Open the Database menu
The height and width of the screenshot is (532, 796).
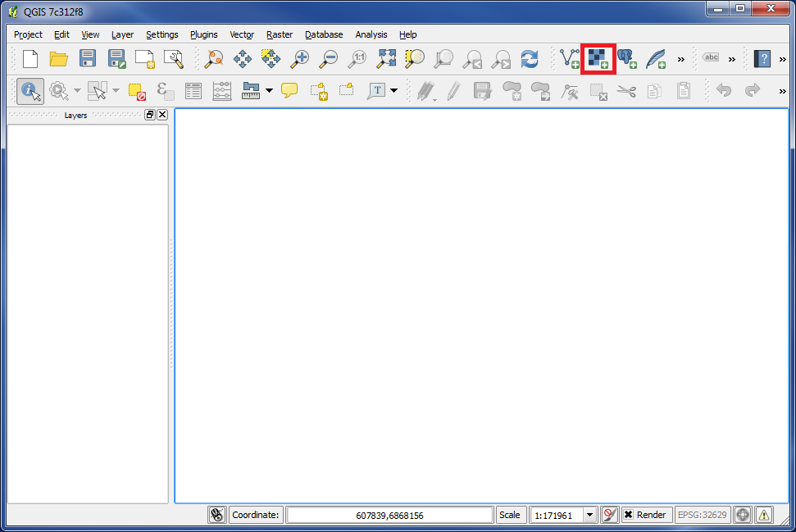[324, 34]
